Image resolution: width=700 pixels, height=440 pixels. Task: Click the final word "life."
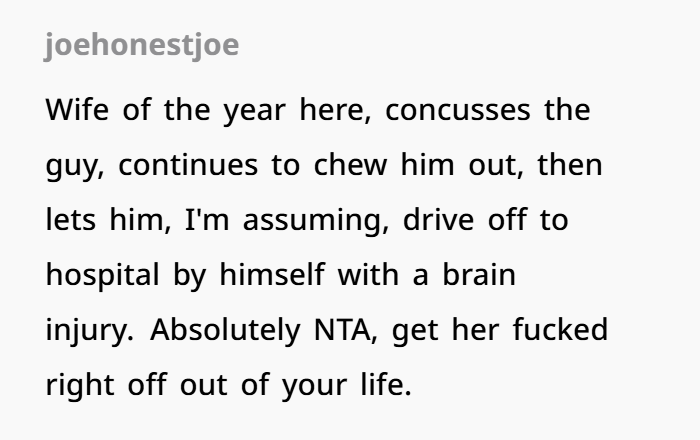click(386, 385)
